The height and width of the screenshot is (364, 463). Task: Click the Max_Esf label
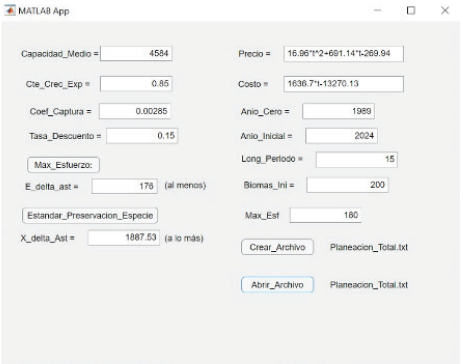(x=262, y=216)
